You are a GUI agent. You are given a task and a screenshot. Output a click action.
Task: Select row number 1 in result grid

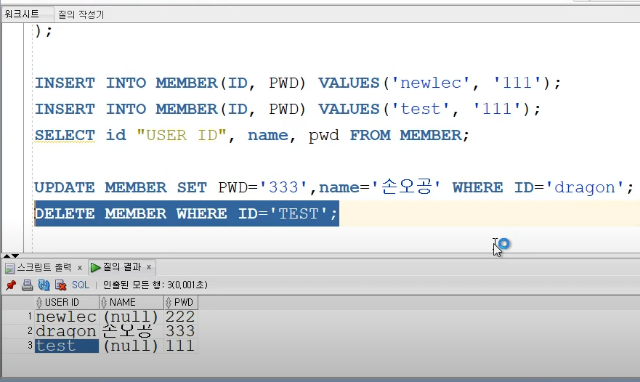30,316
